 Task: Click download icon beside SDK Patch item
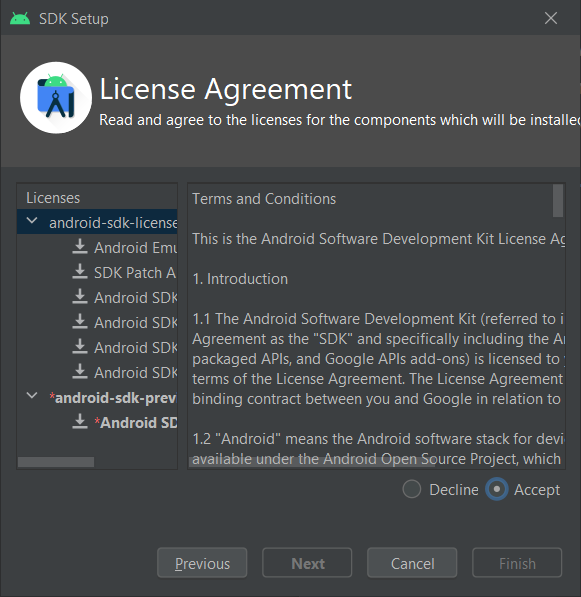[80, 271]
